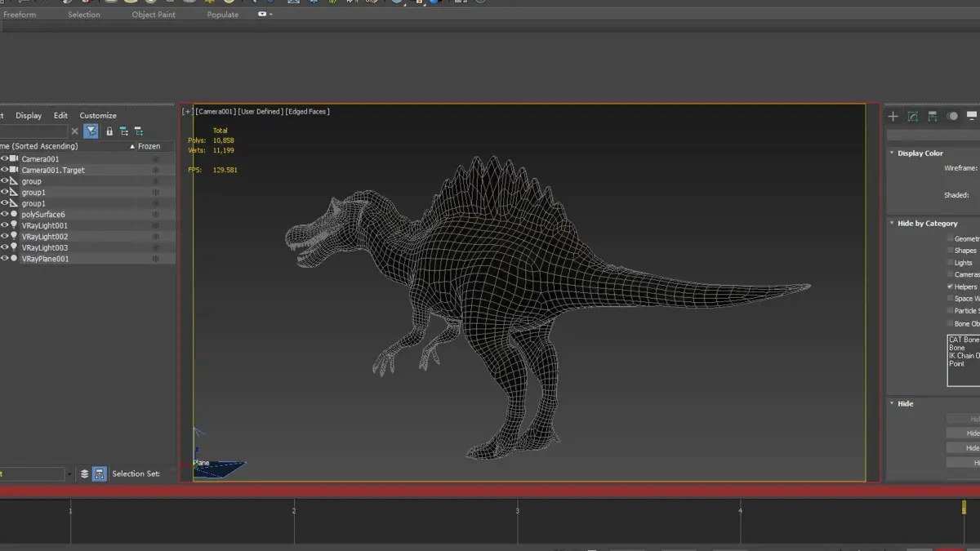Hide Camera001 with its eye icon
This screenshot has height=551, width=980.
[4, 158]
